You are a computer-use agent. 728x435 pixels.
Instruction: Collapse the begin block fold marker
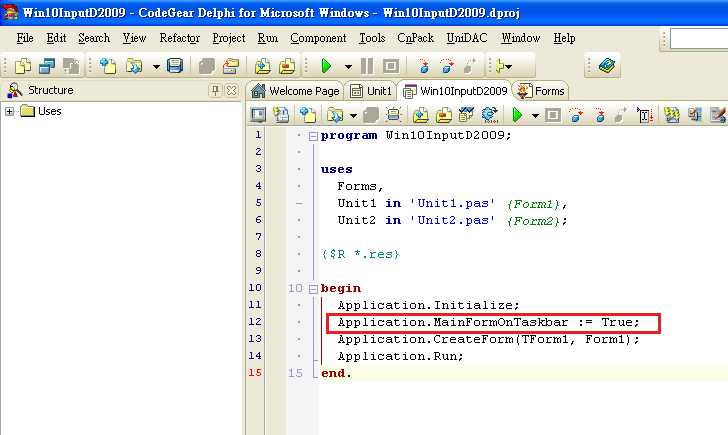point(313,289)
